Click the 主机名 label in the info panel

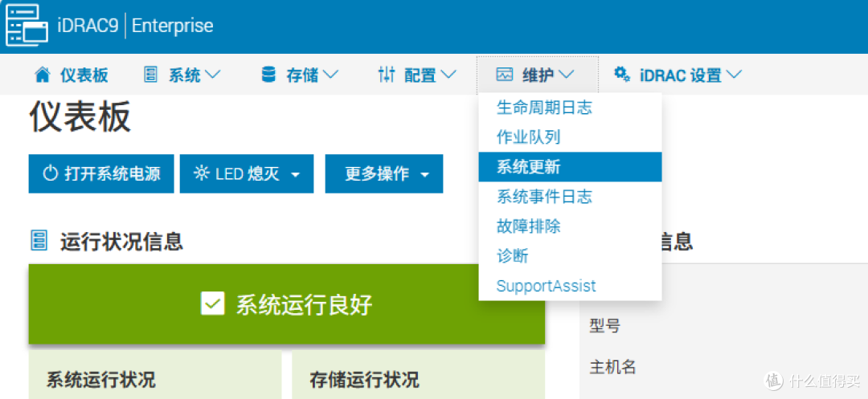click(x=612, y=366)
